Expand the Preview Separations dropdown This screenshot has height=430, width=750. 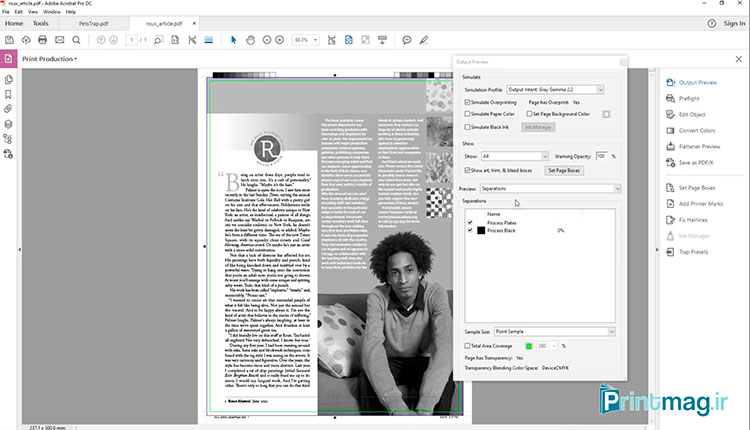pos(551,188)
